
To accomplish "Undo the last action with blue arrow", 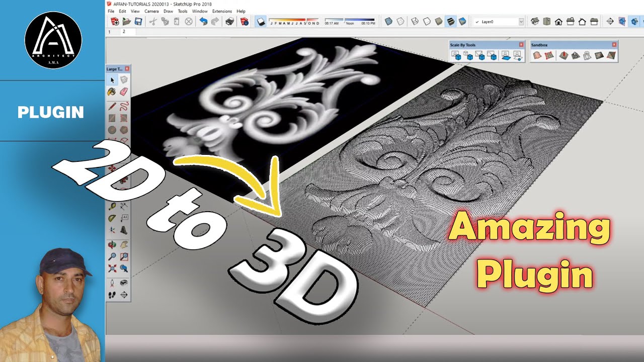I will (203, 22).
